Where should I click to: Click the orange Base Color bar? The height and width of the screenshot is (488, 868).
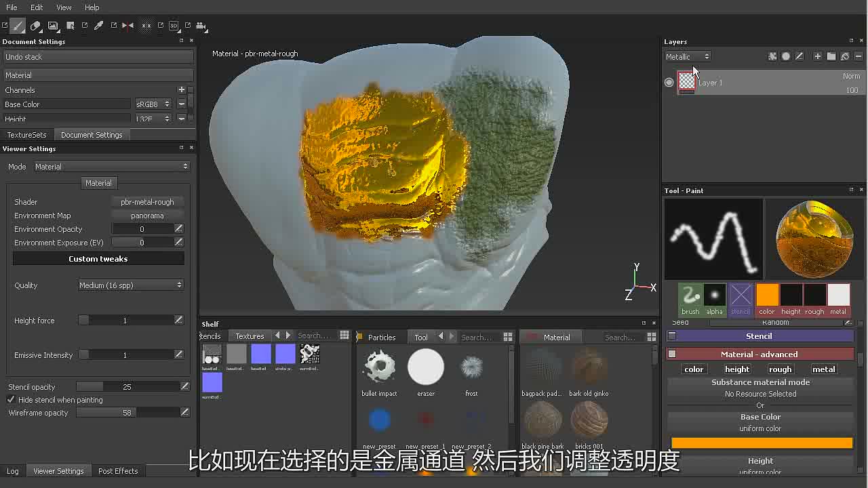click(x=762, y=443)
